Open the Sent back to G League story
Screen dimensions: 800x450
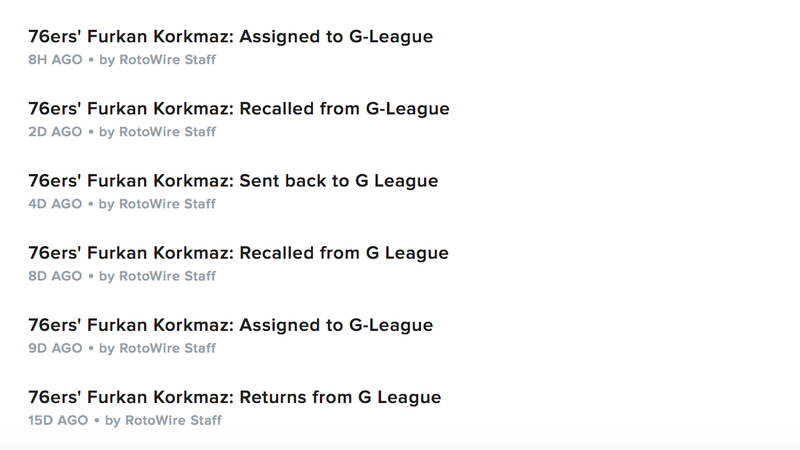click(x=233, y=181)
